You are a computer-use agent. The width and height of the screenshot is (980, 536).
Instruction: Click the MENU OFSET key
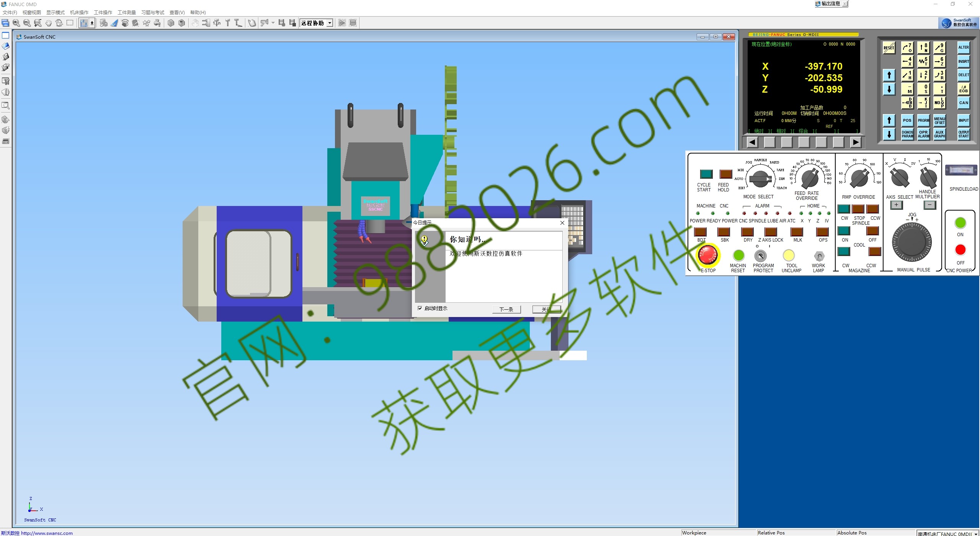[x=939, y=120]
